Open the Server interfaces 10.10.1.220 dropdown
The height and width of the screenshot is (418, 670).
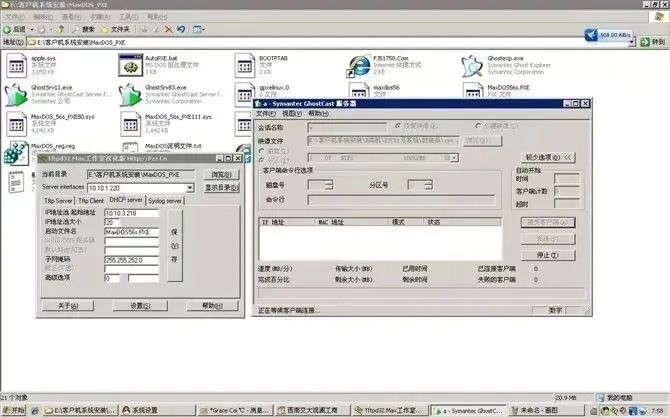(190, 188)
